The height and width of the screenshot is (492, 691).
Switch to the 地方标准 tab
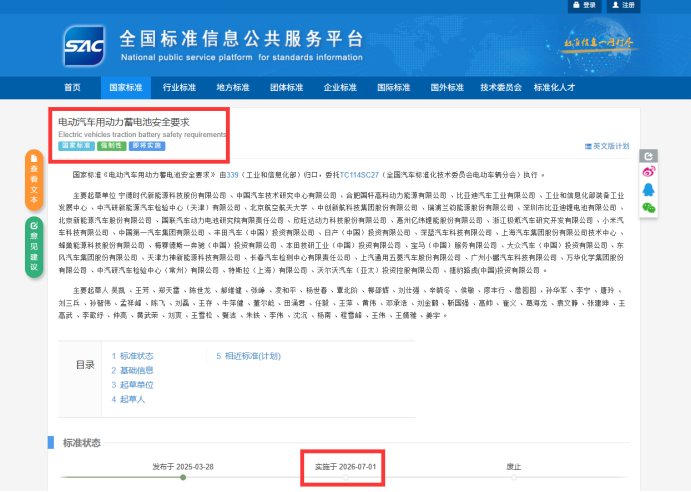click(x=233, y=88)
